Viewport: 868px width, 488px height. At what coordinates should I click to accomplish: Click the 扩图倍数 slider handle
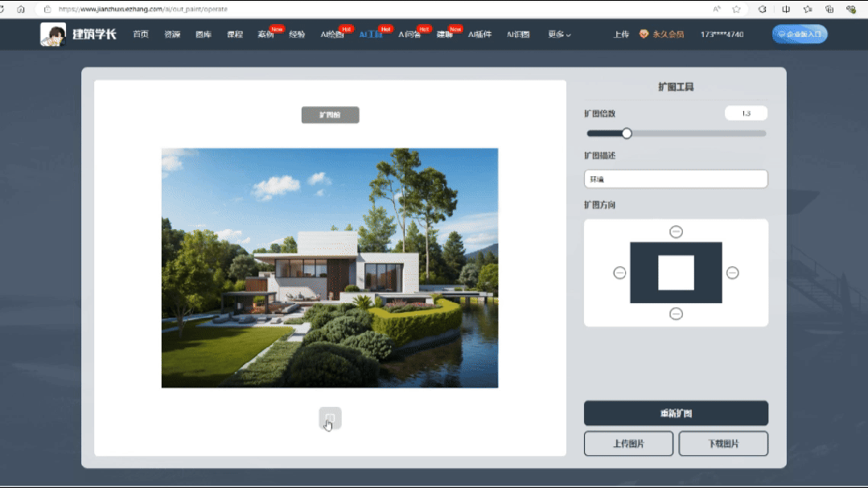point(627,133)
